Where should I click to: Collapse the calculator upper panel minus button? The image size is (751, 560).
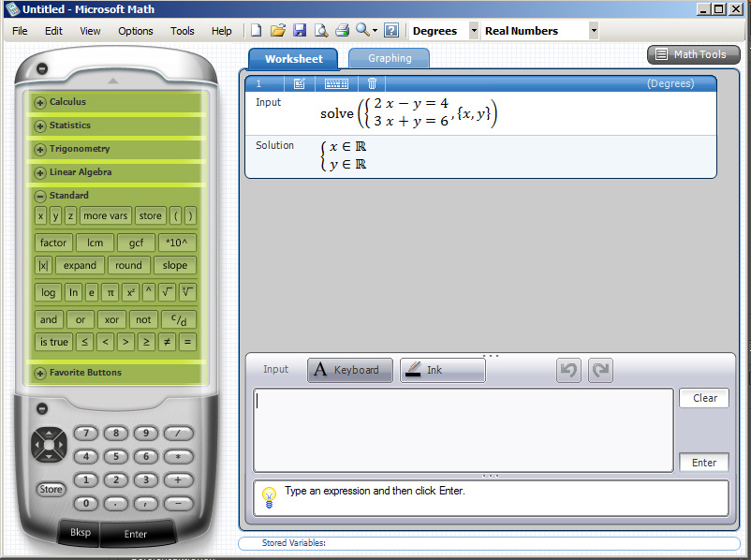pyautogui.click(x=42, y=68)
